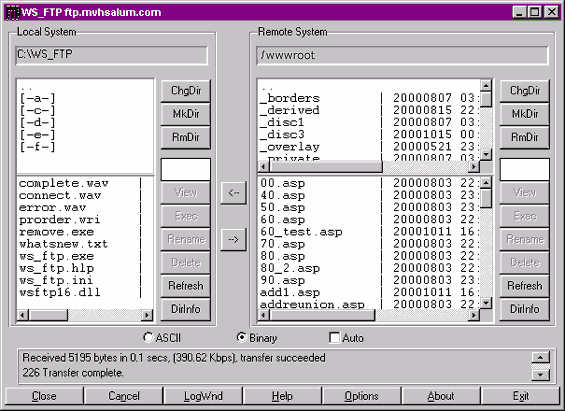
Task: Select [-e-] drive in local list
Action: pos(37,135)
